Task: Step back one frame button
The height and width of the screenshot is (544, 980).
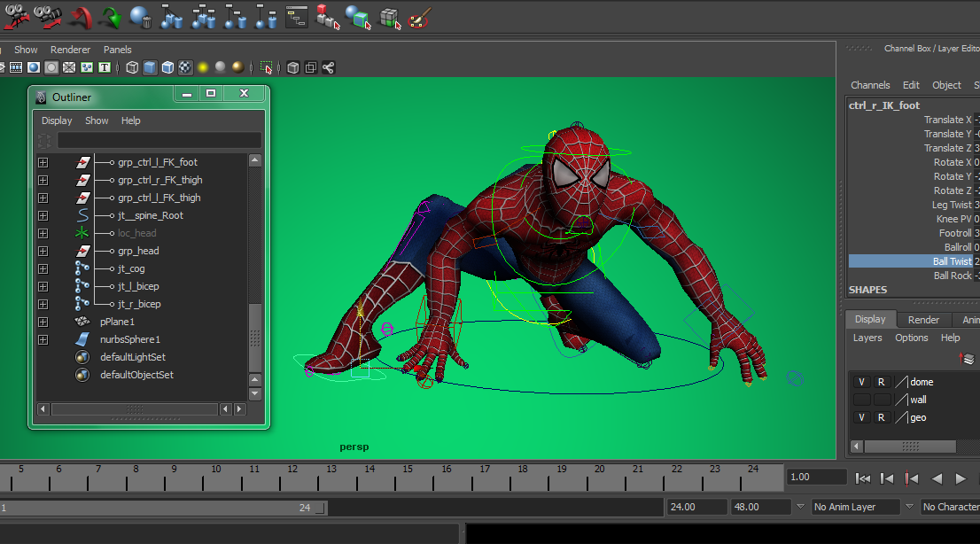Action: click(887, 478)
